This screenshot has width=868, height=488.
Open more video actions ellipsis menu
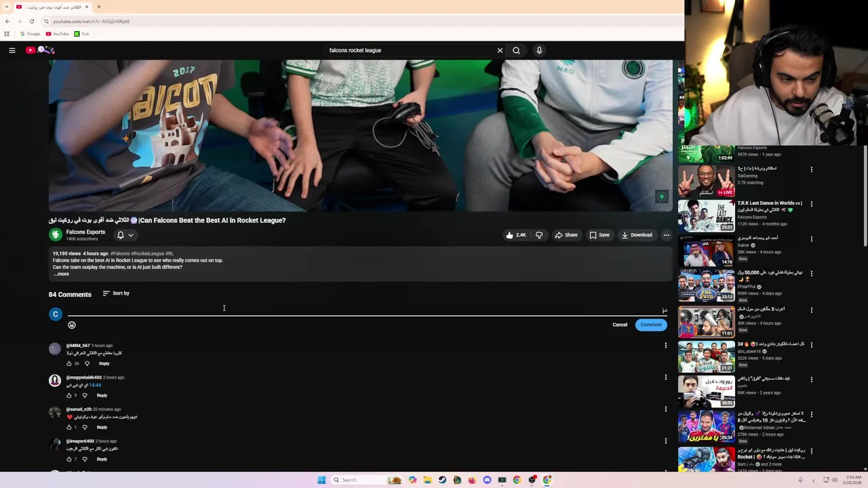(x=666, y=235)
